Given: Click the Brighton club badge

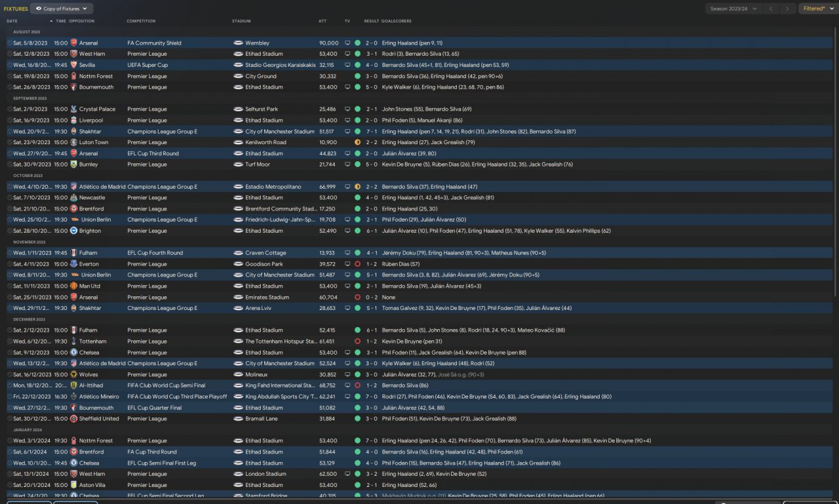Looking at the screenshot, I should [73, 231].
